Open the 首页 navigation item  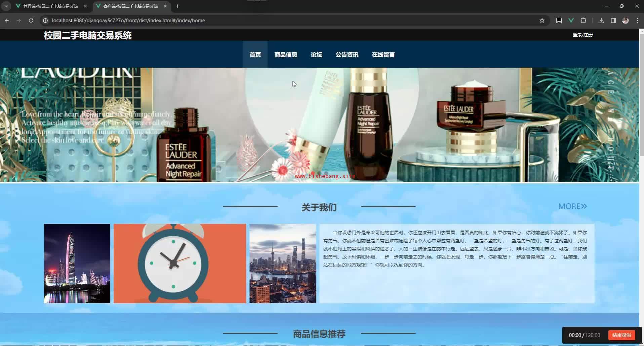(x=255, y=55)
